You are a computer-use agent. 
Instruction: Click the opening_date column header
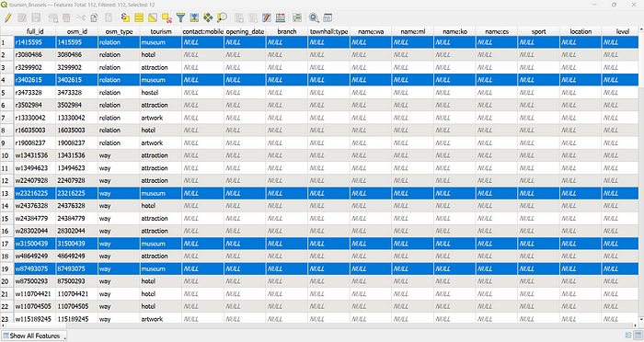pyautogui.click(x=245, y=31)
